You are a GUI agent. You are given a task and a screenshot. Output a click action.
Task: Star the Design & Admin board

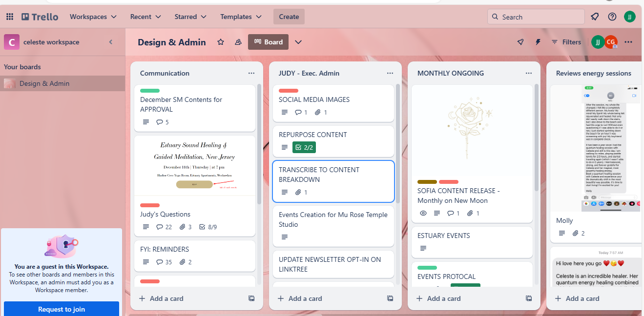[221, 42]
